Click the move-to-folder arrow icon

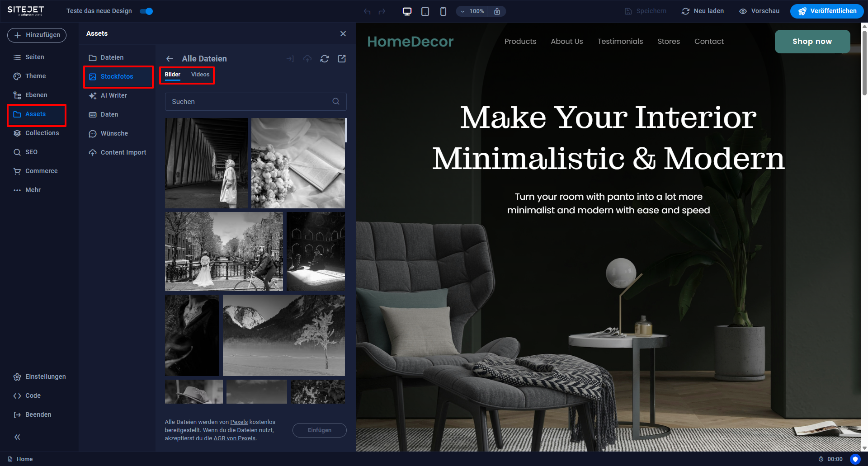[x=290, y=59]
